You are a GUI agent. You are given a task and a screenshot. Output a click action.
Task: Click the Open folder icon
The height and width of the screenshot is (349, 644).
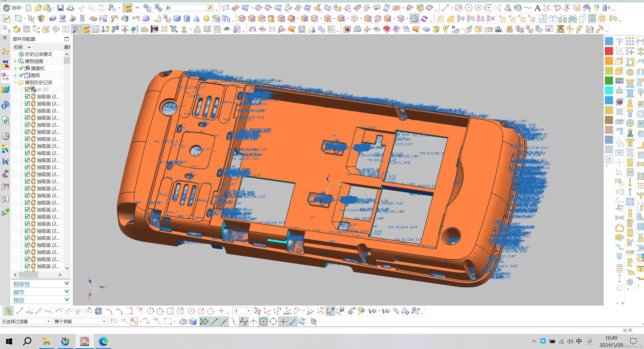pos(38,8)
